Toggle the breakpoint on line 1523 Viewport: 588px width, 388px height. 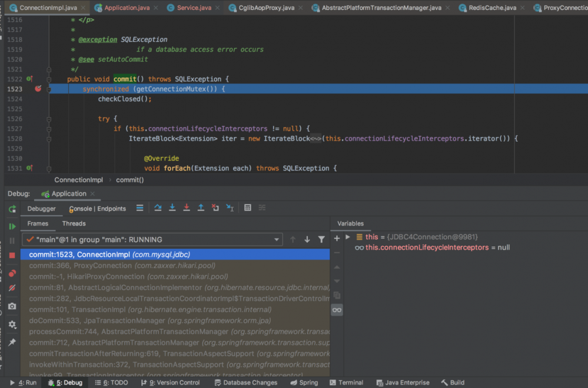(38, 89)
